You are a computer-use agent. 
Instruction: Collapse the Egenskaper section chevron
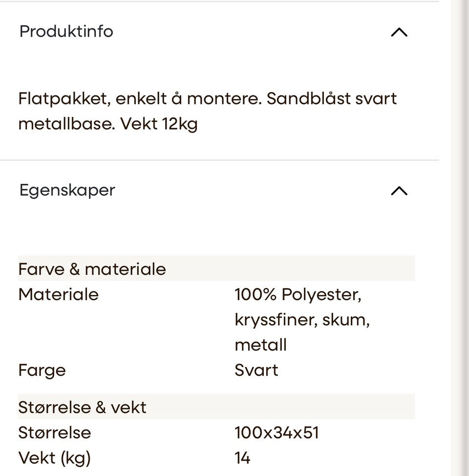[399, 190]
